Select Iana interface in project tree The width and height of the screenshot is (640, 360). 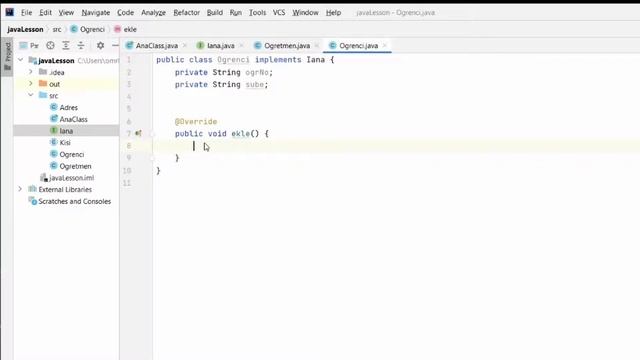(x=66, y=131)
